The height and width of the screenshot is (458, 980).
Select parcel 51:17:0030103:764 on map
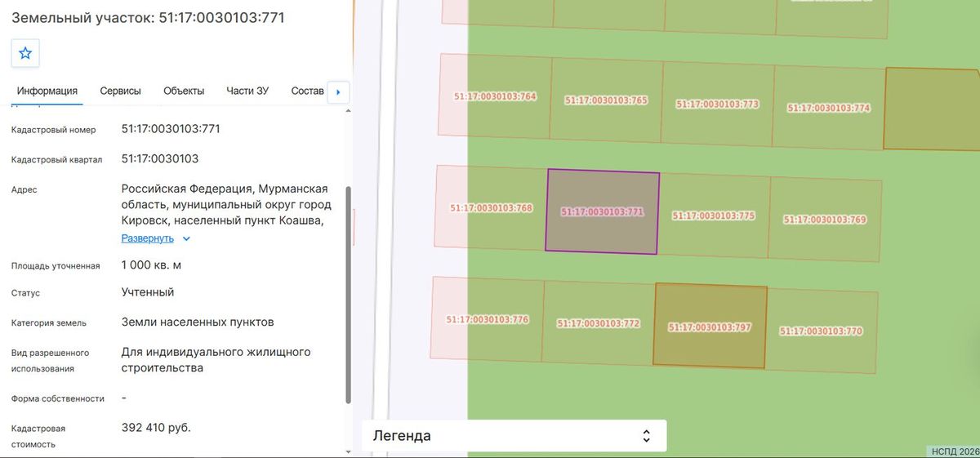pos(495,96)
